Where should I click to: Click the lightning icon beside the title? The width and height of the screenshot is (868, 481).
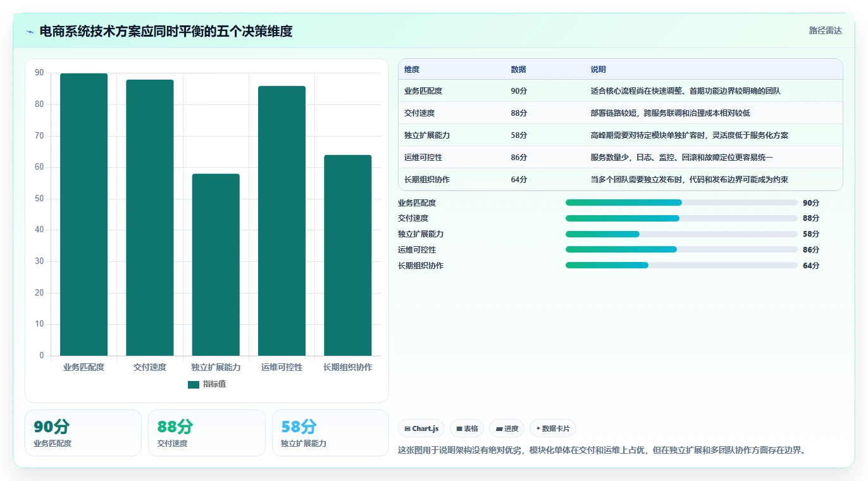[30, 32]
